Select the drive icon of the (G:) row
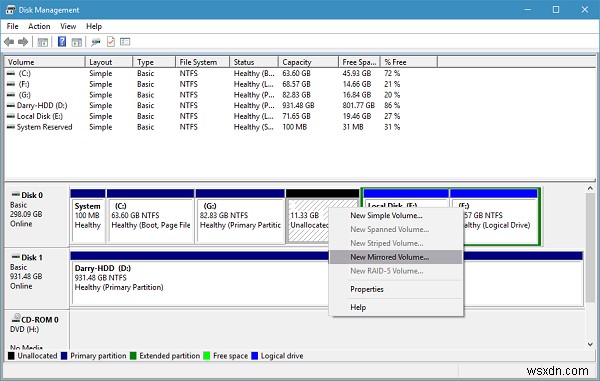This screenshot has width=600, height=381. (x=11, y=95)
